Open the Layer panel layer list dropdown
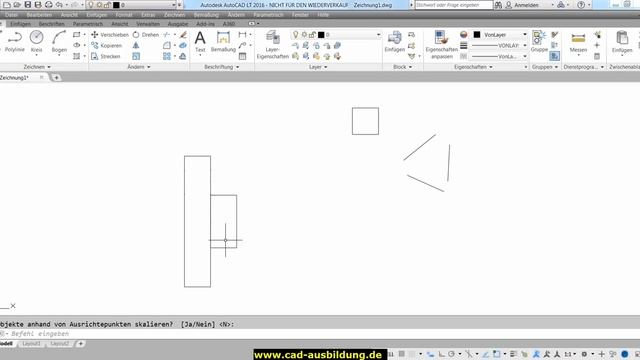Image resolution: width=640 pixels, height=360 pixels. tap(378, 35)
